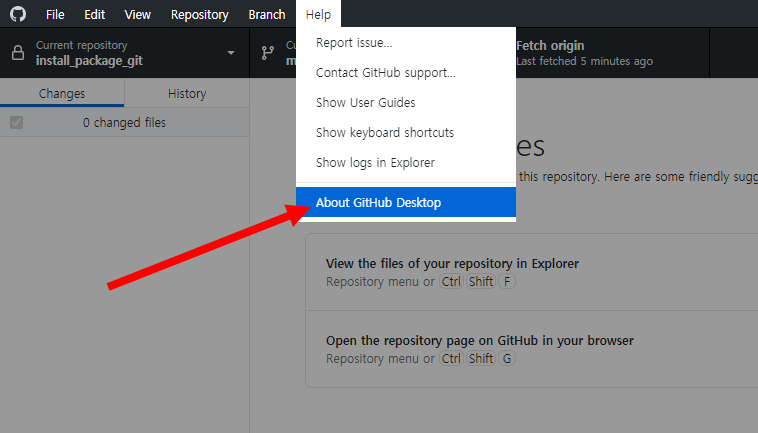
Task: Close the Help menu
Action: (x=318, y=14)
